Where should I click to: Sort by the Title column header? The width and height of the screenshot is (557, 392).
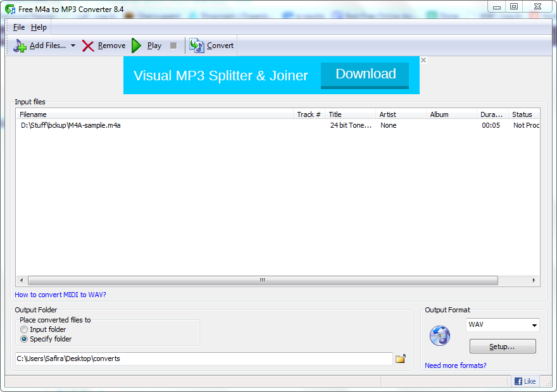[x=350, y=114]
